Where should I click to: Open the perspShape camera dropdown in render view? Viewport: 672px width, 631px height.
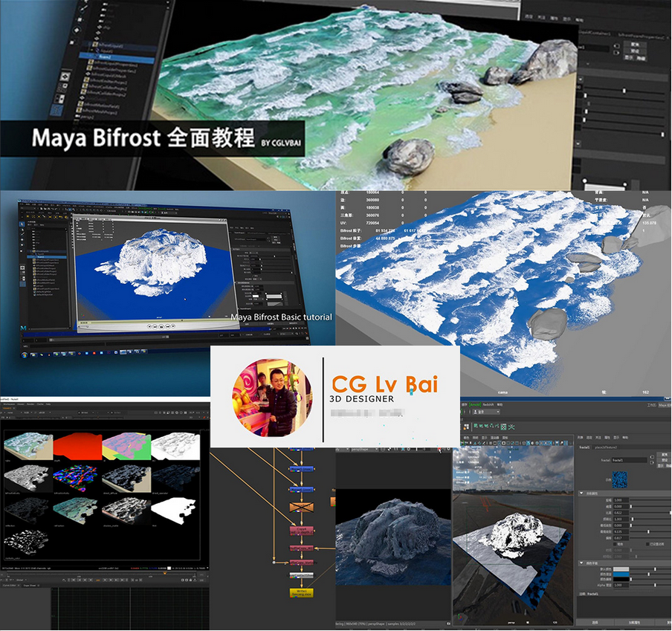click(x=365, y=450)
